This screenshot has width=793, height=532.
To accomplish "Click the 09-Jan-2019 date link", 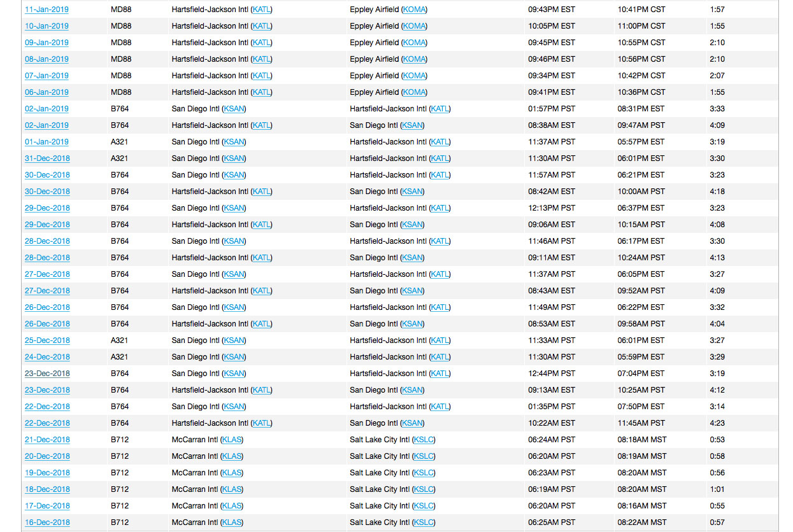I will click(x=46, y=43).
